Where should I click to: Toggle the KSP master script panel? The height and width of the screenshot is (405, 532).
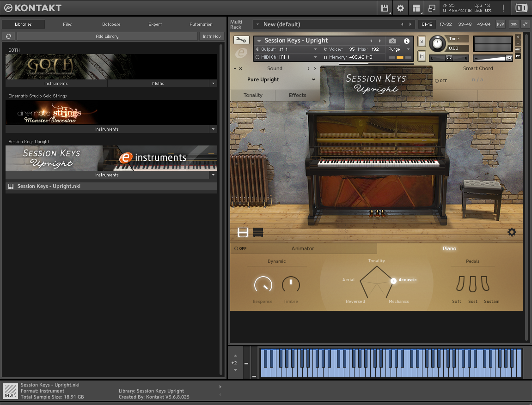[500, 24]
